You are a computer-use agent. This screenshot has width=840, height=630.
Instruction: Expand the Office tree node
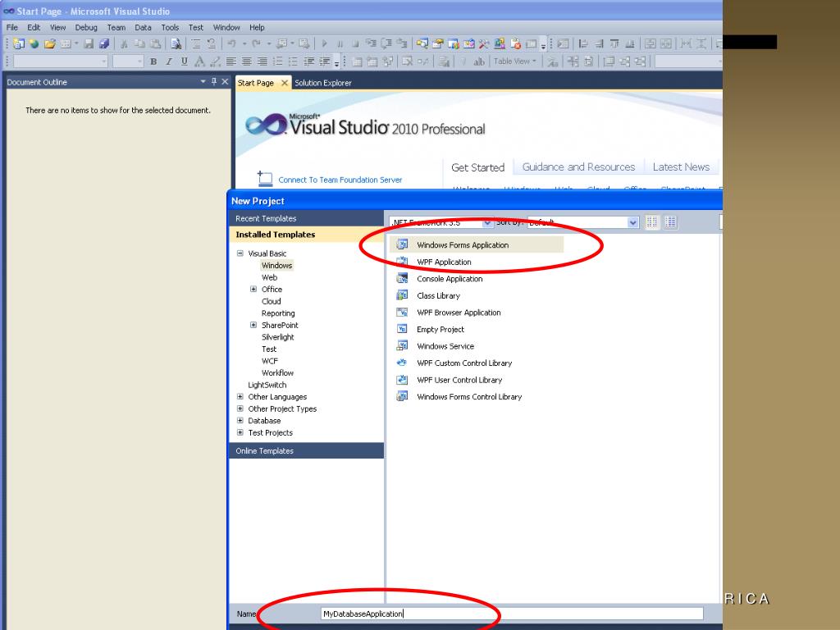253,290
